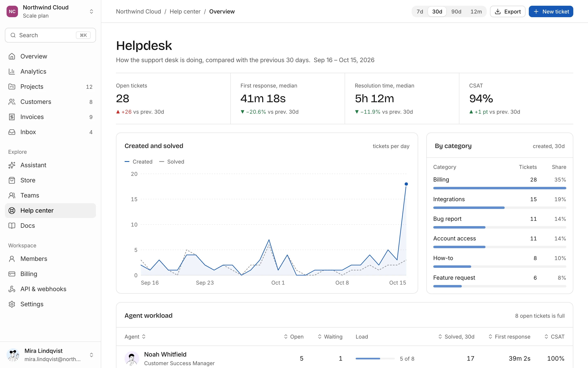
Task: Open the Northwind Cloud workspace switcher chevron
Action: coord(91,11)
